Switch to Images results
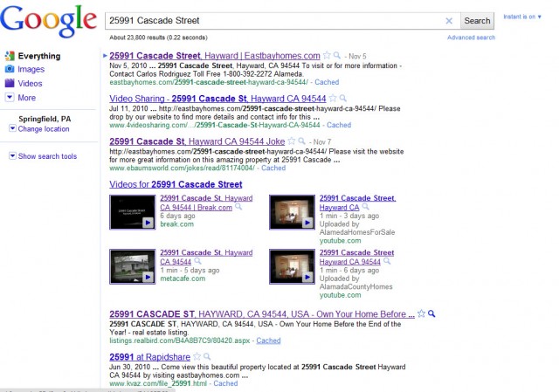This screenshot has width=559, height=392. (x=31, y=69)
